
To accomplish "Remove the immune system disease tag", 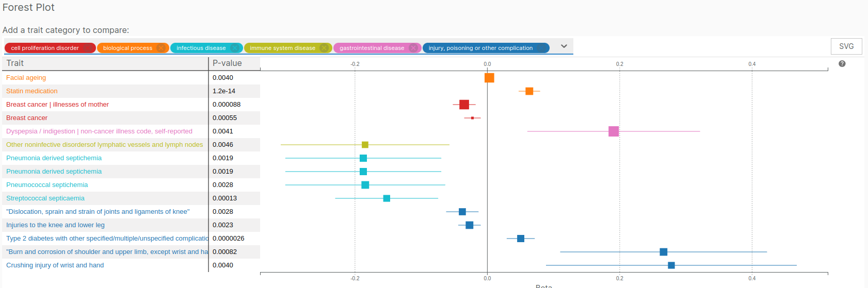I will pos(324,48).
